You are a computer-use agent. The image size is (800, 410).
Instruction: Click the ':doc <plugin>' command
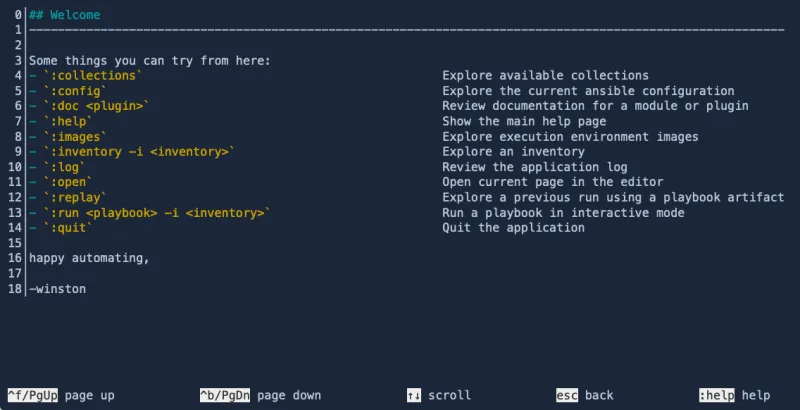click(x=96, y=106)
